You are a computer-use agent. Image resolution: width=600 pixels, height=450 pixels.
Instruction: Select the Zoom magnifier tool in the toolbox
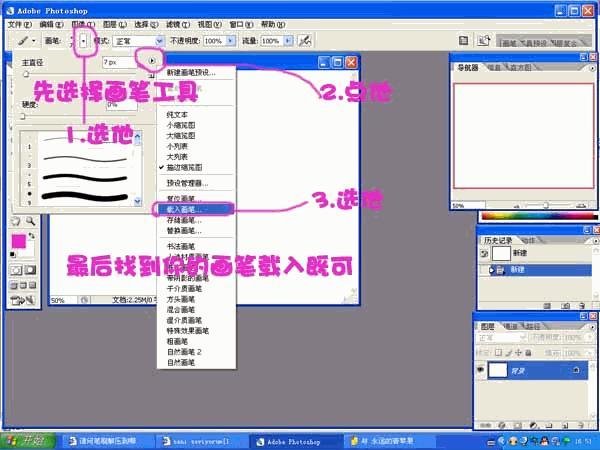[31, 221]
